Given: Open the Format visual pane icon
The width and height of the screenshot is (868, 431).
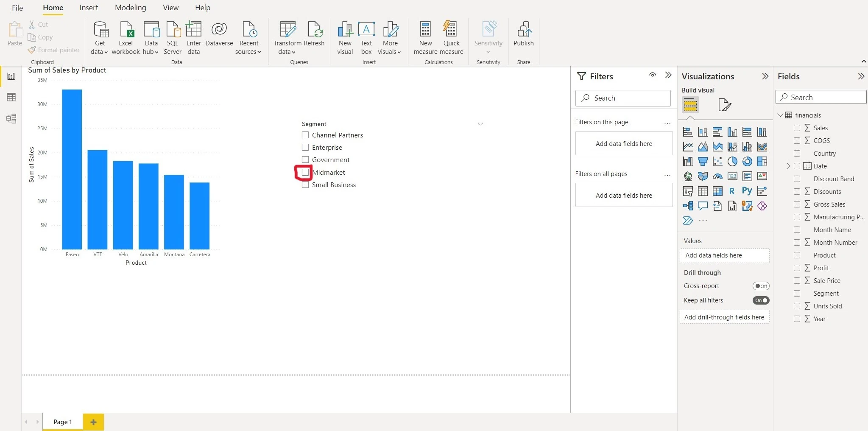Looking at the screenshot, I should tap(725, 105).
